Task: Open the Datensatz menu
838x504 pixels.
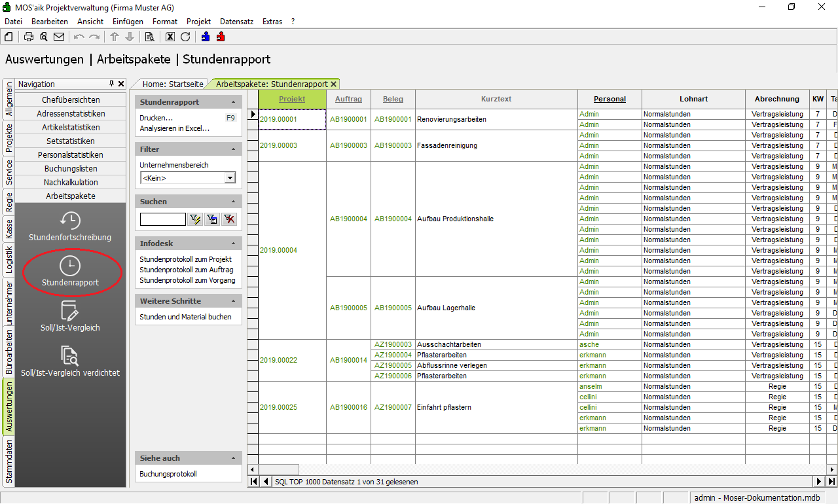Action: click(236, 22)
